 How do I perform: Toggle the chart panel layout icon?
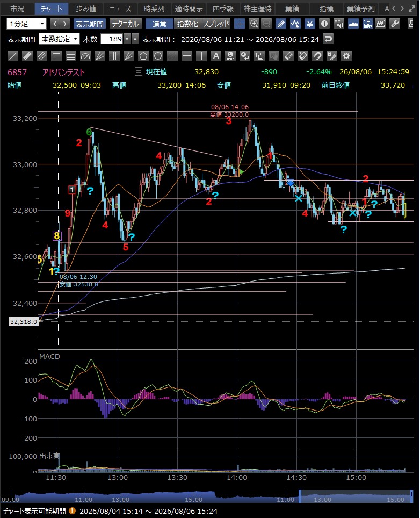coord(380,24)
